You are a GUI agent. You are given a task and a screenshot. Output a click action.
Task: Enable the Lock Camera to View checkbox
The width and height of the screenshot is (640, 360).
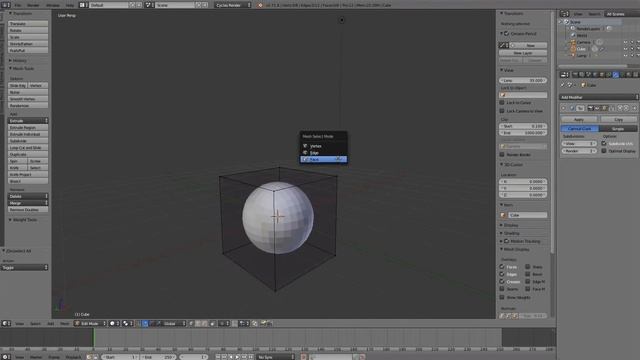point(502,111)
